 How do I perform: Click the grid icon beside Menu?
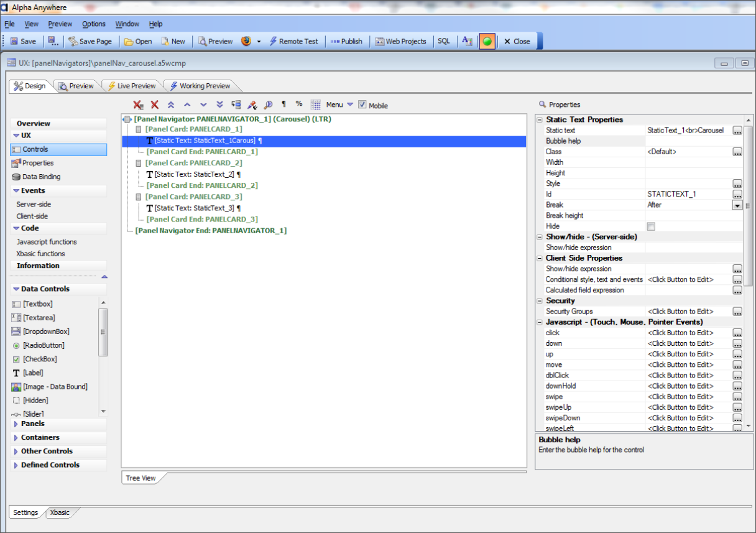[x=315, y=104]
